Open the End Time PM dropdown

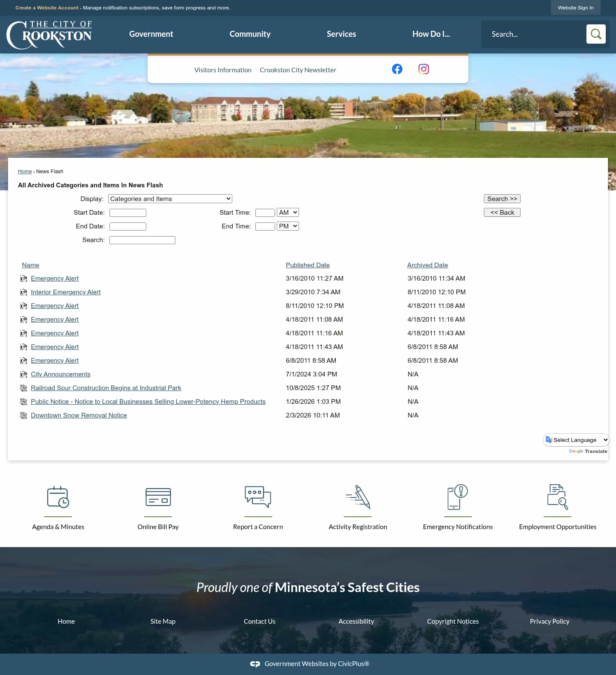pyautogui.click(x=288, y=226)
